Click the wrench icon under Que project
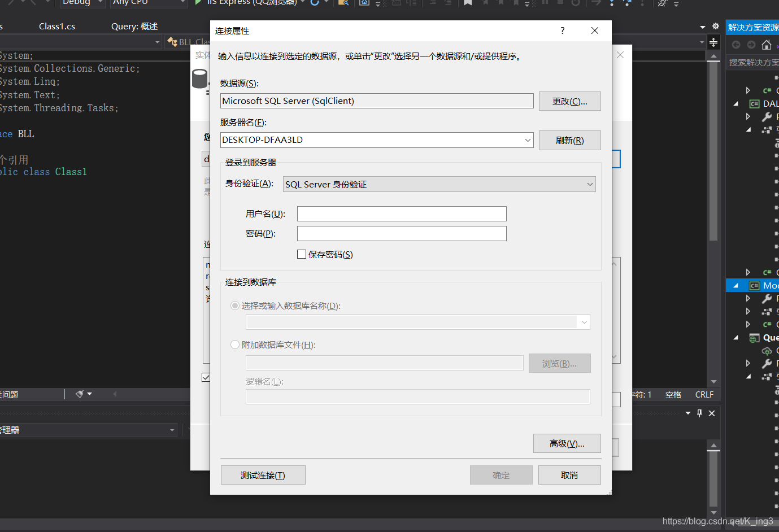 767,363
